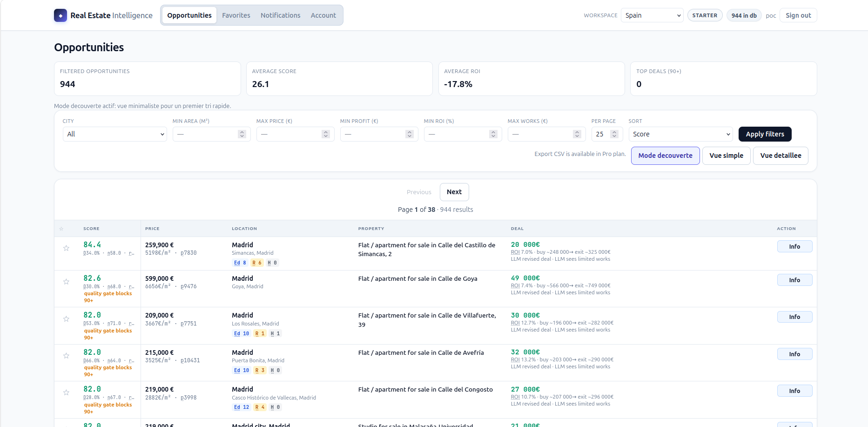Star the 599,000 € Goya listing

pyautogui.click(x=66, y=282)
